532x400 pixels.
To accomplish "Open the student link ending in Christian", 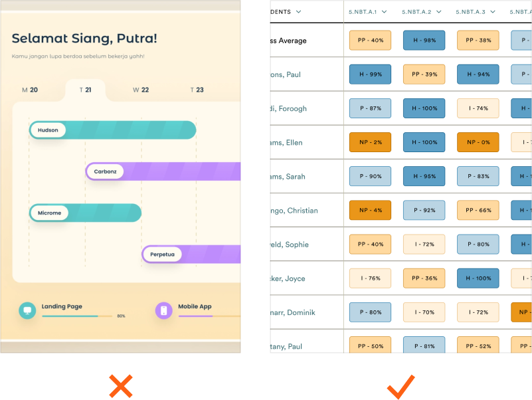I will tap(294, 211).
